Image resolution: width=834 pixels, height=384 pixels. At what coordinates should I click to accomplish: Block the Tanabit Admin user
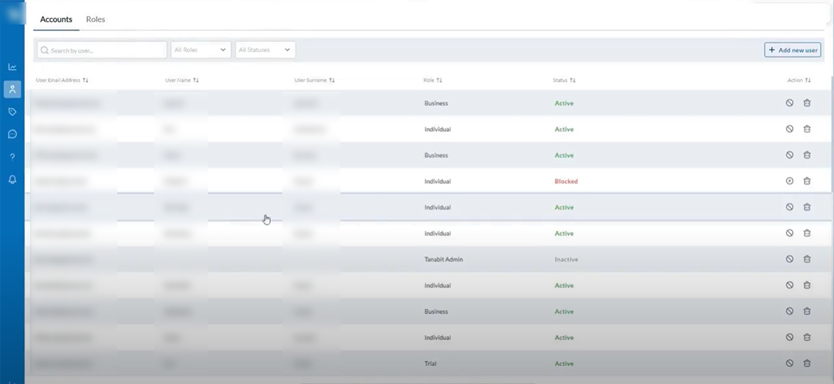(x=789, y=259)
